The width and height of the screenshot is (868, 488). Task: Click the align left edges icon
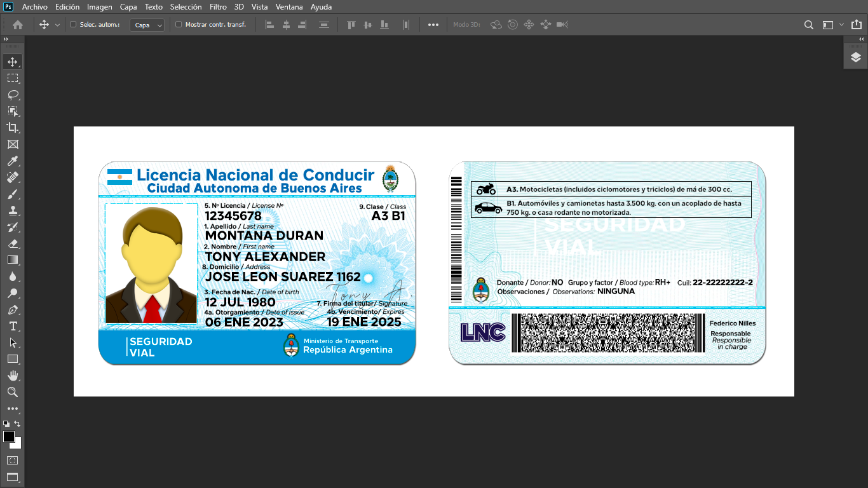(269, 24)
